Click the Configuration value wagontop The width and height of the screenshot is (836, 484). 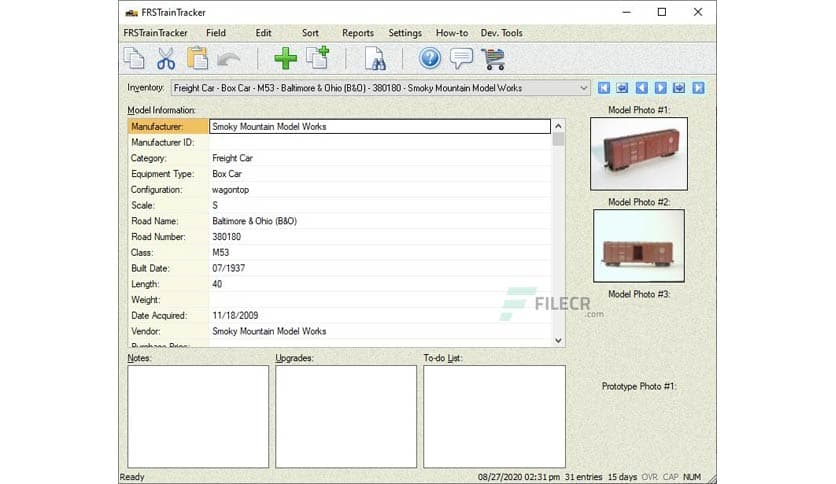[230, 190]
